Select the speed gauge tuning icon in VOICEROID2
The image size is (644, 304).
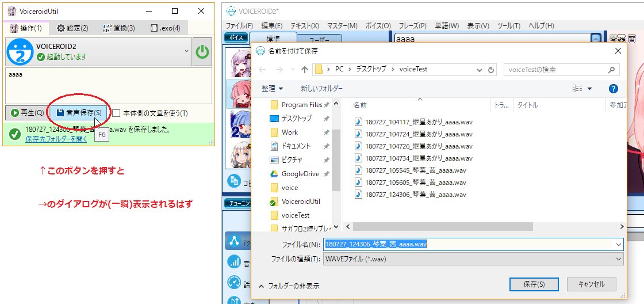pyautogui.click(x=235, y=282)
